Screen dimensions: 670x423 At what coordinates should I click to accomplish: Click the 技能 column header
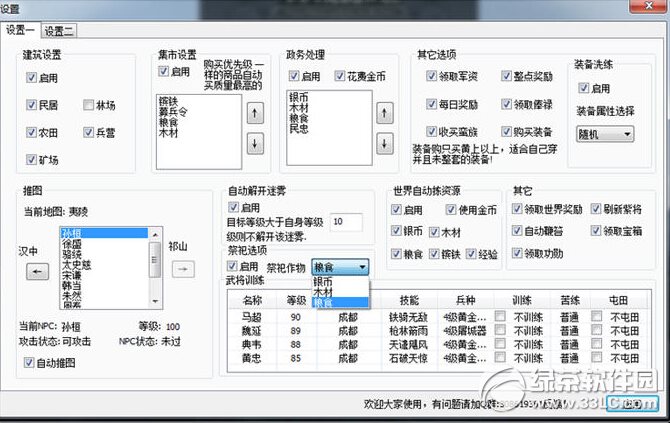[409, 300]
